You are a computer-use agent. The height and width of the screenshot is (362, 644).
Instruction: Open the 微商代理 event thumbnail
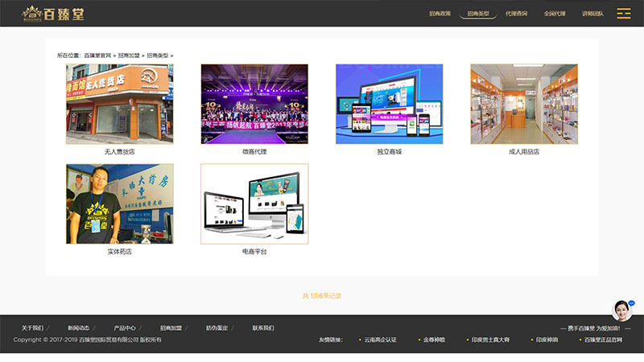point(254,105)
